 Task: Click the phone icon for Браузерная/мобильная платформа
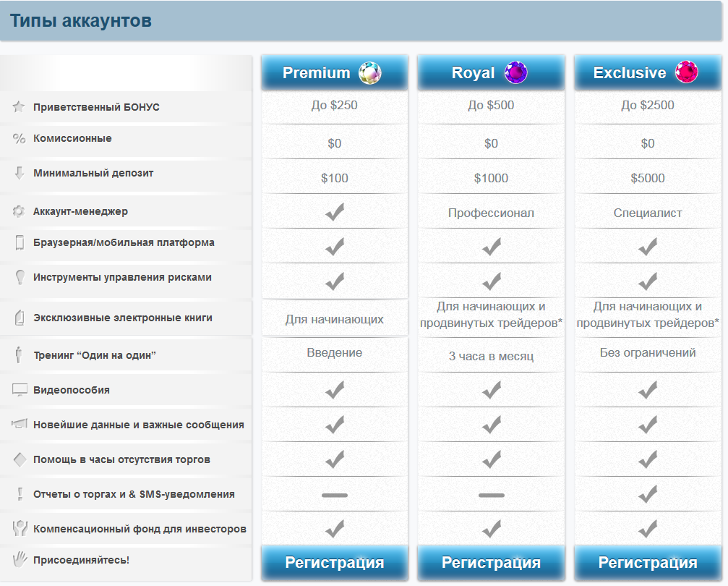[20, 242]
